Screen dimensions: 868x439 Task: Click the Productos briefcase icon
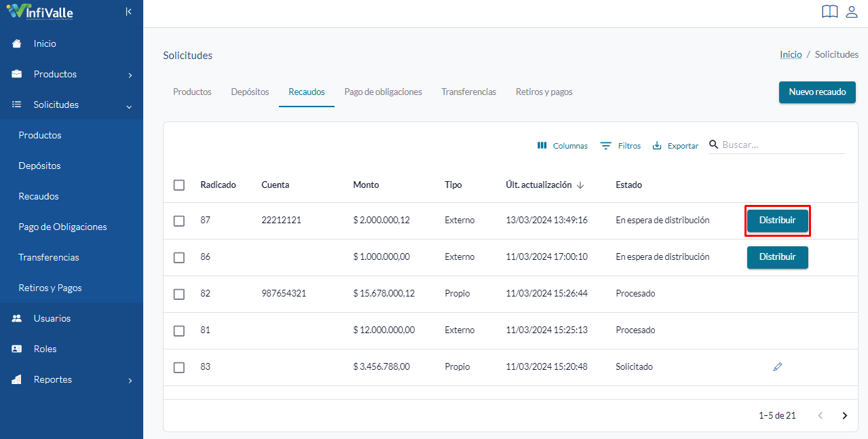click(17, 74)
